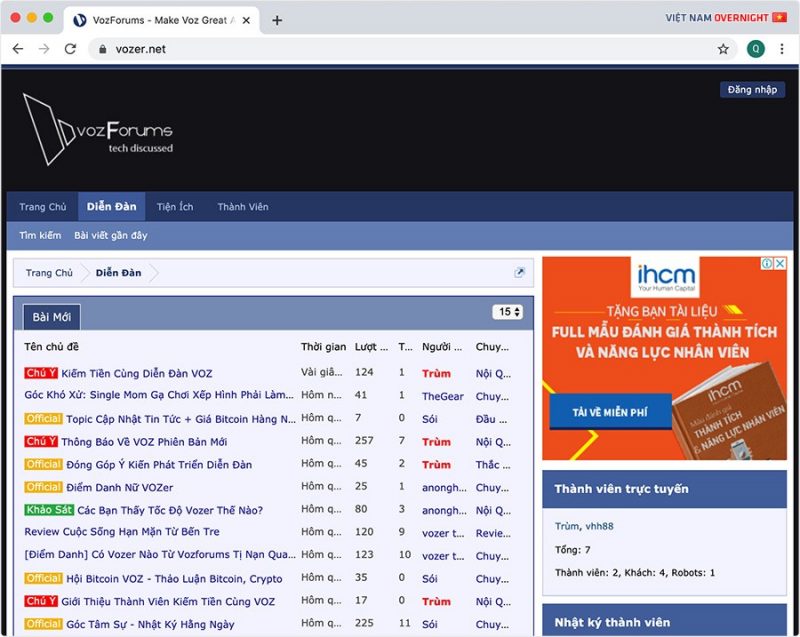Viewport: 800px width, 637px height.
Task: Click category Thắc... on Đóng Góp row
Action: tap(492, 465)
